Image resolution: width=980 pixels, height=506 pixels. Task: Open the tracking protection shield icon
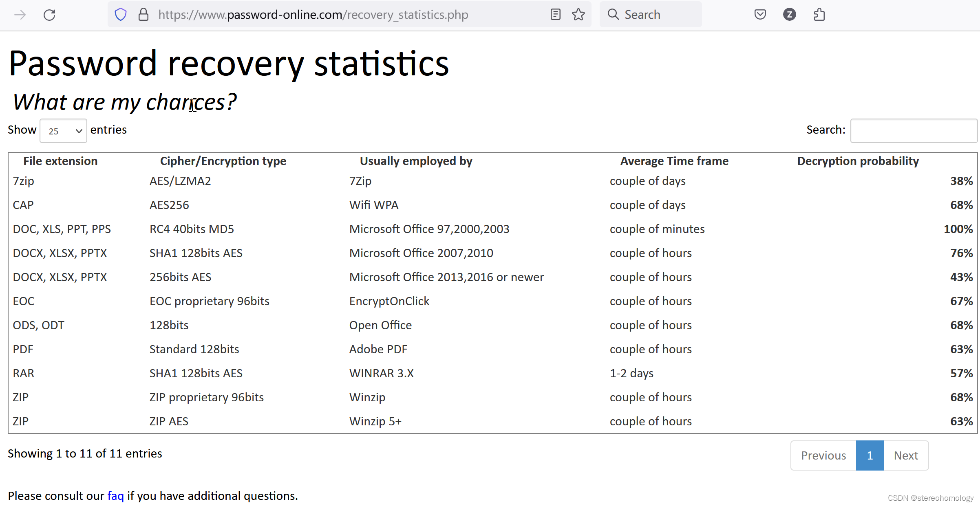pos(121,15)
